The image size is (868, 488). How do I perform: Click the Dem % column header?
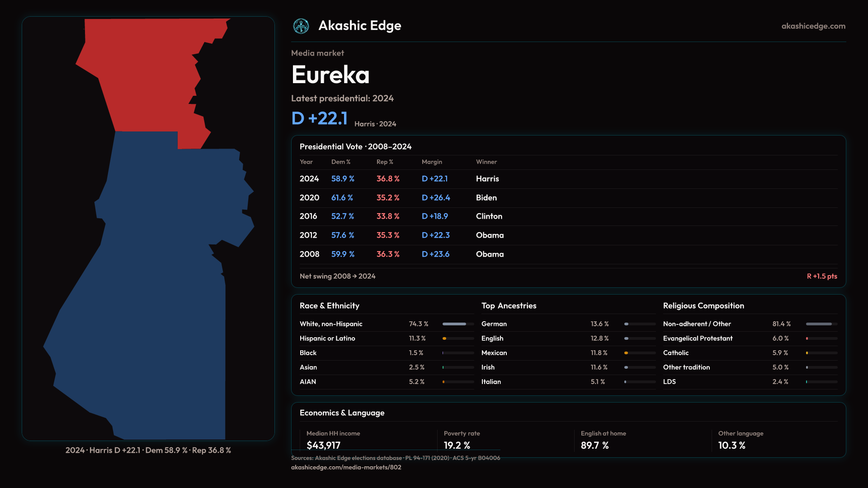340,162
